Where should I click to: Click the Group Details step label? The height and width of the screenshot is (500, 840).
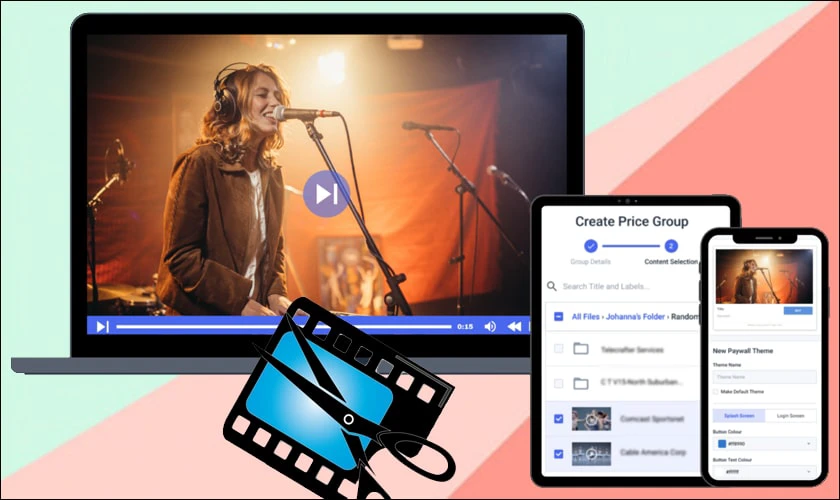coord(590,262)
